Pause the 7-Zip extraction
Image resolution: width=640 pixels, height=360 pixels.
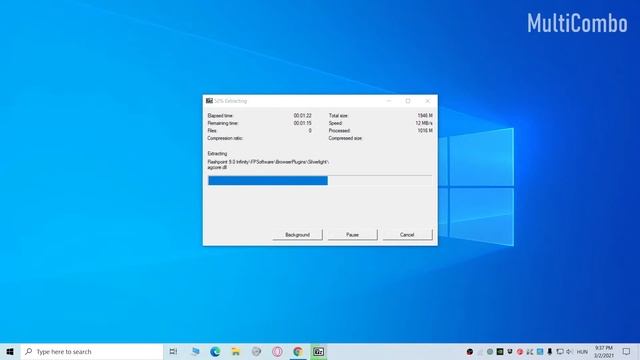pyautogui.click(x=352, y=235)
